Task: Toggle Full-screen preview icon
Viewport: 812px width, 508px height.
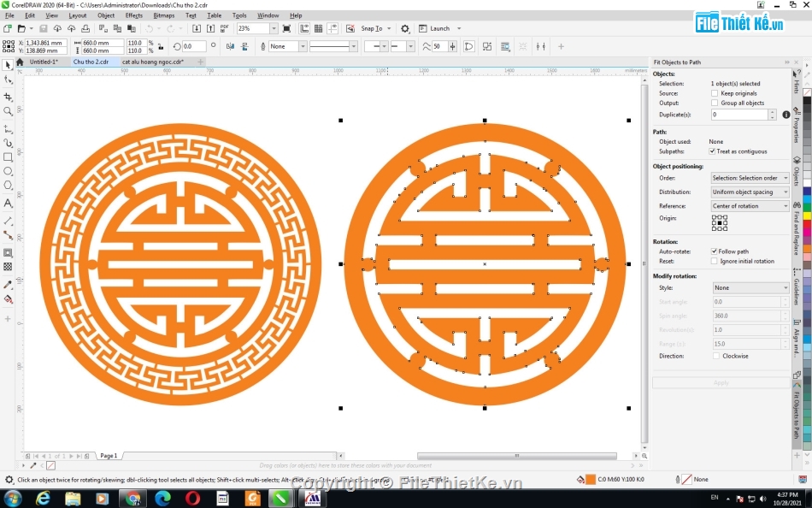Action: point(286,28)
